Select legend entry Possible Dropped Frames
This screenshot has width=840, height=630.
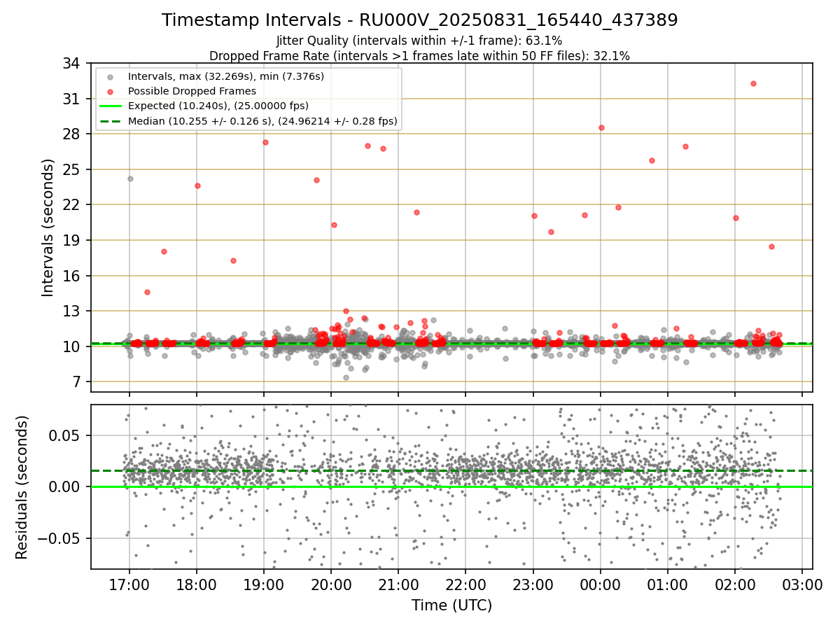(x=192, y=91)
